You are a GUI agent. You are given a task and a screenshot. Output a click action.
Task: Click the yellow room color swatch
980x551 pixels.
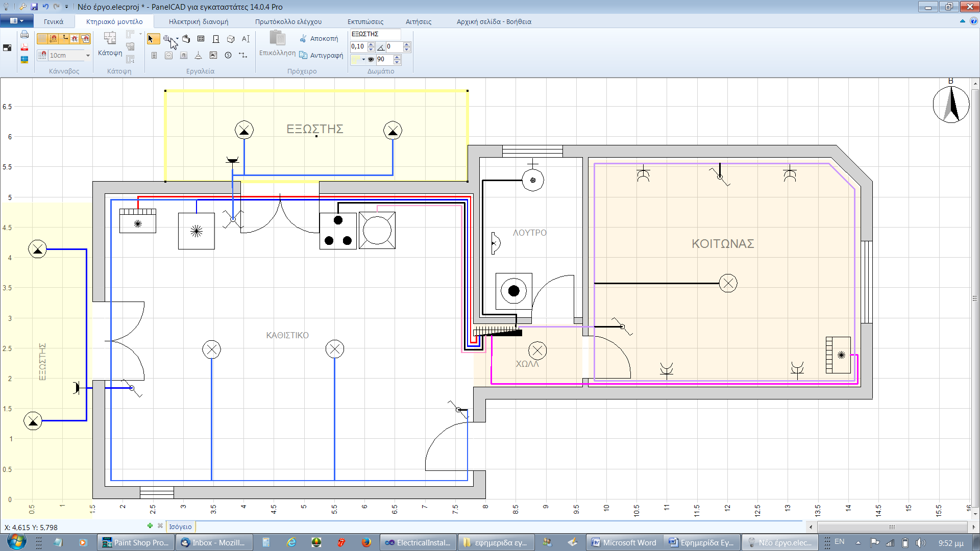click(355, 59)
